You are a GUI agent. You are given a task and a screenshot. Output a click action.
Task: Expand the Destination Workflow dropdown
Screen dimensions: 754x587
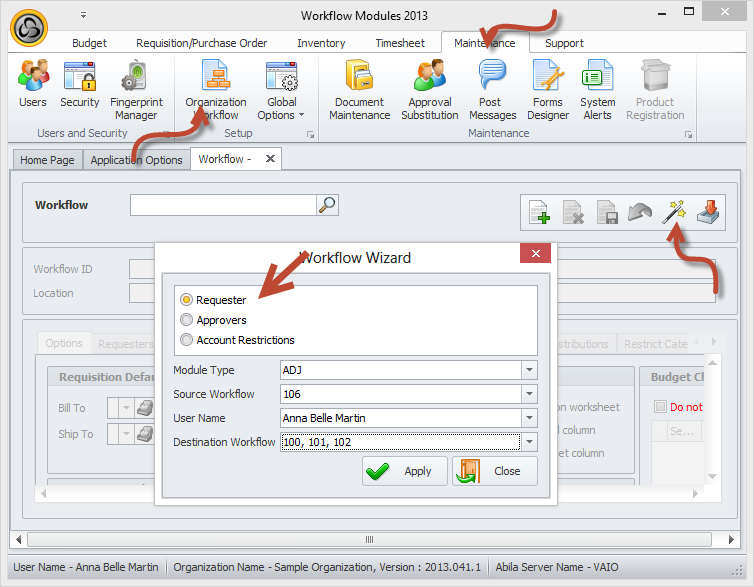pos(529,442)
